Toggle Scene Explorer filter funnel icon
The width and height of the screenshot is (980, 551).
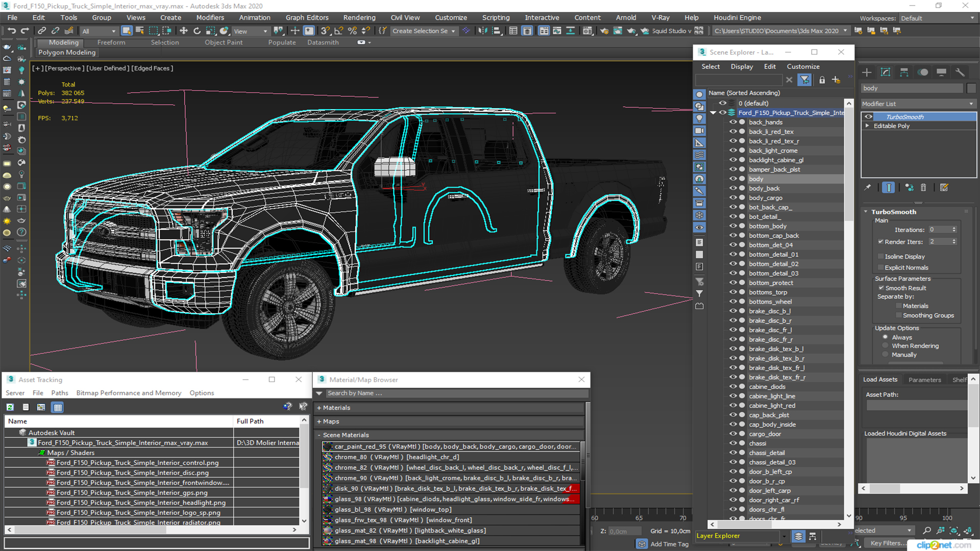pos(804,80)
